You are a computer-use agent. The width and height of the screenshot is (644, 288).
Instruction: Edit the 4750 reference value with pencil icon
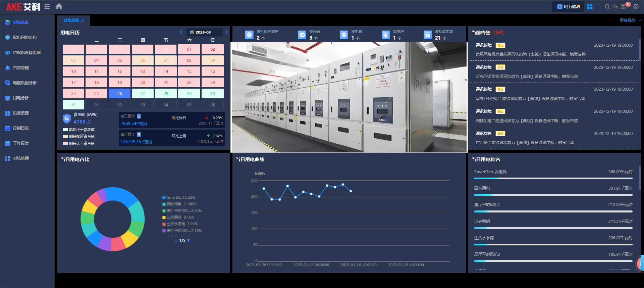point(89,122)
